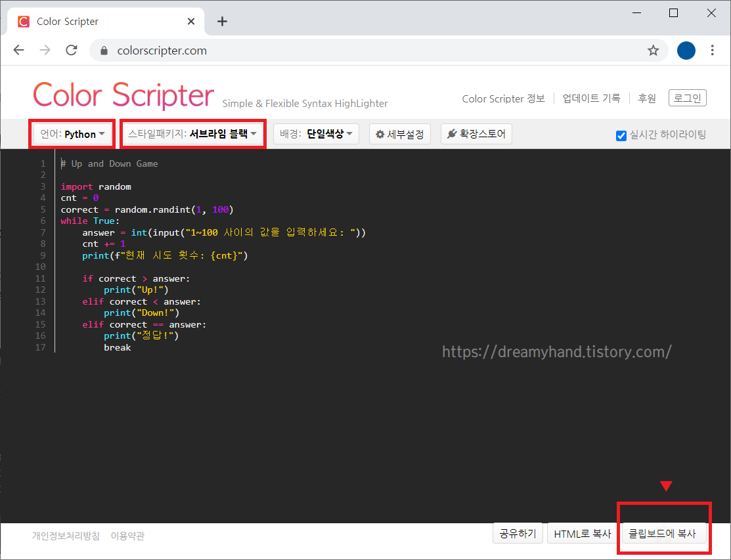Screen dimensions: 731x560
Task: Click the 'break' code line
Action: [x=118, y=347]
